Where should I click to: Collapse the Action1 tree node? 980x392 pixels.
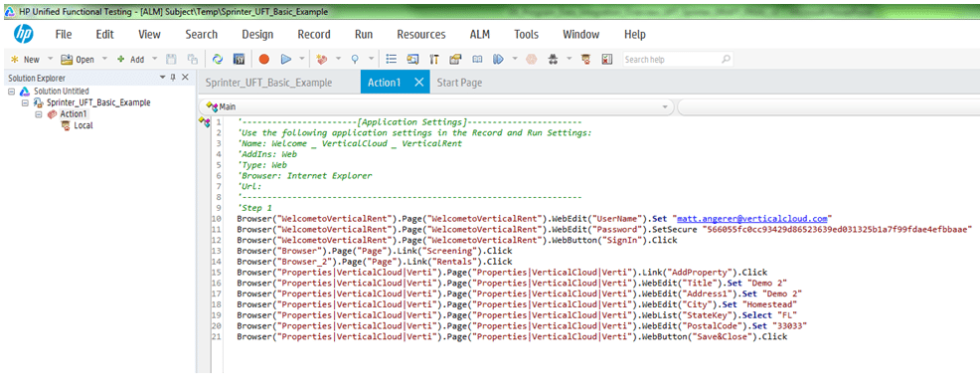[38, 114]
